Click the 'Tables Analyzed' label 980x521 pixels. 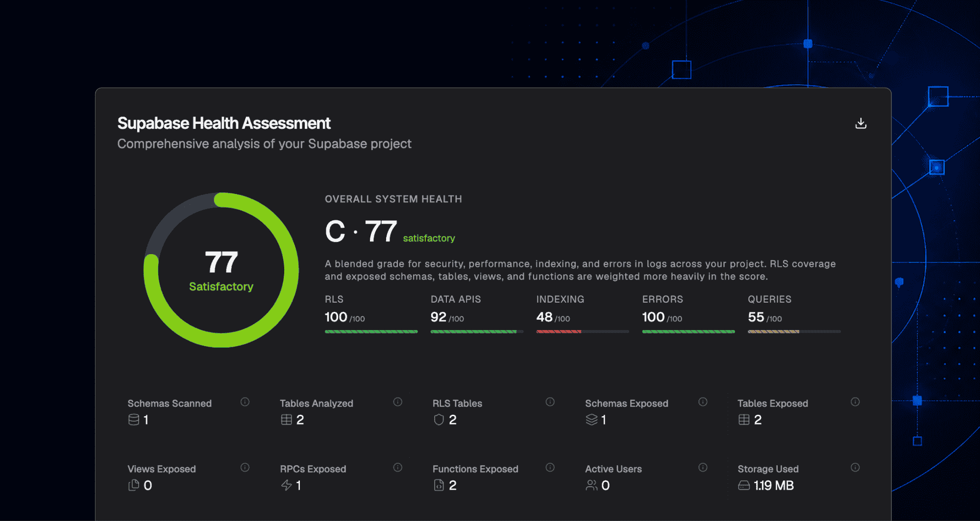(317, 403)
